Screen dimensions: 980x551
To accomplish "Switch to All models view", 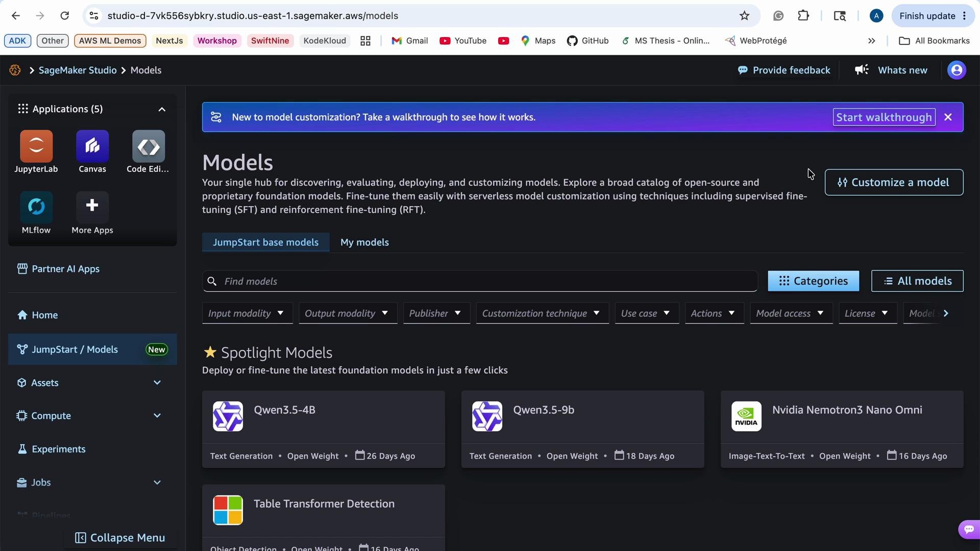I will coord(917,281).
